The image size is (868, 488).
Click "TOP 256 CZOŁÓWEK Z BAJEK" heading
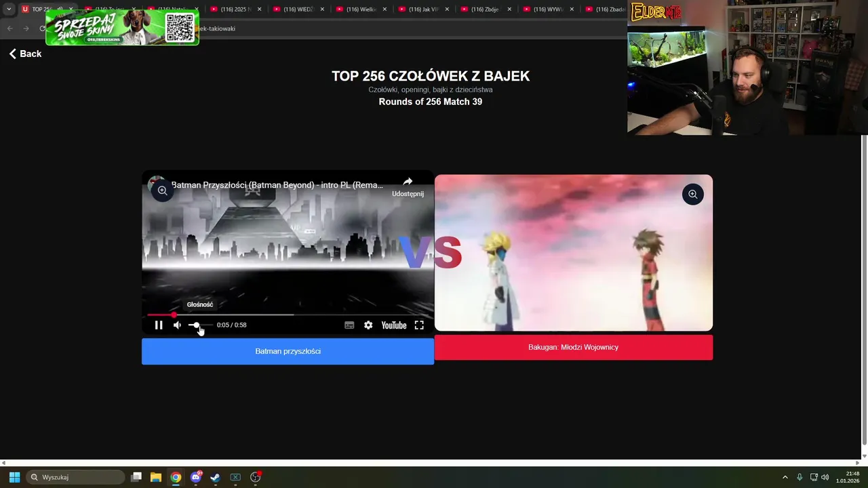431,77
